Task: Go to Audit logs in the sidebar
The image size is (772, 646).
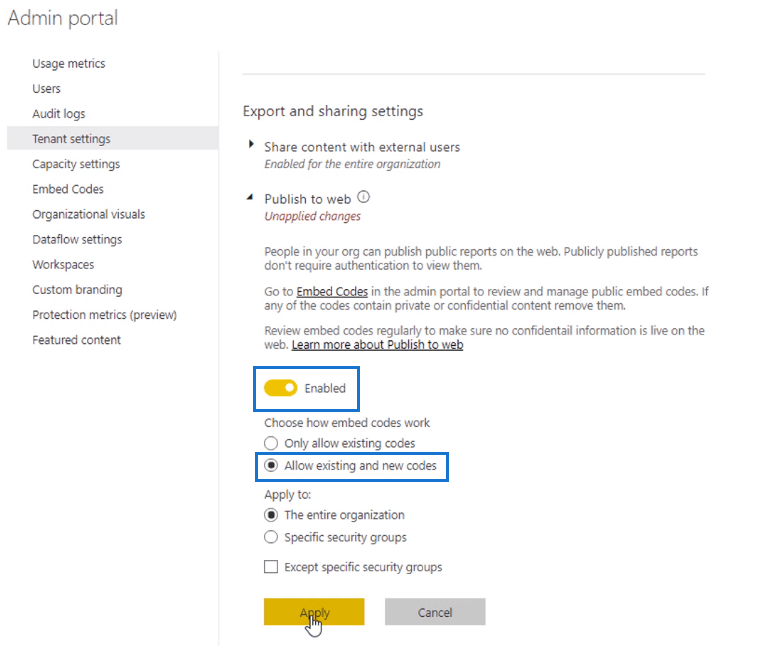Action: point(59,114)
